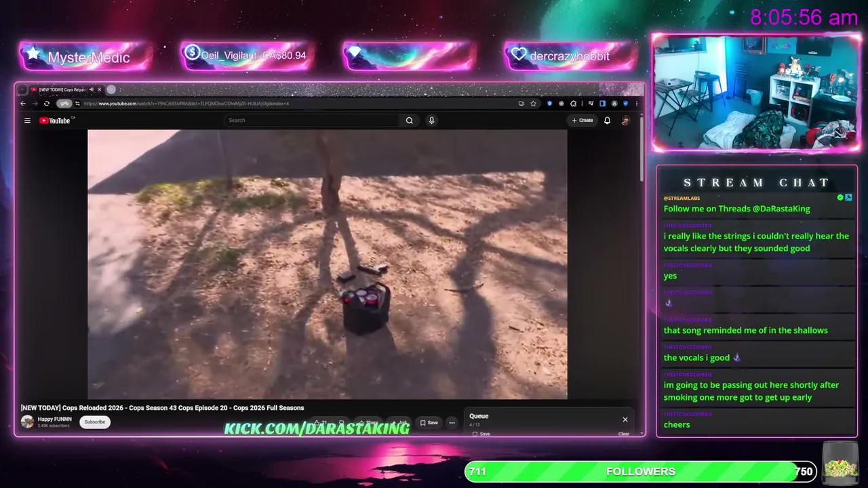
Task: Click the KICK.COM/DARASTAKING overlay text
Action: coord(317,428)
